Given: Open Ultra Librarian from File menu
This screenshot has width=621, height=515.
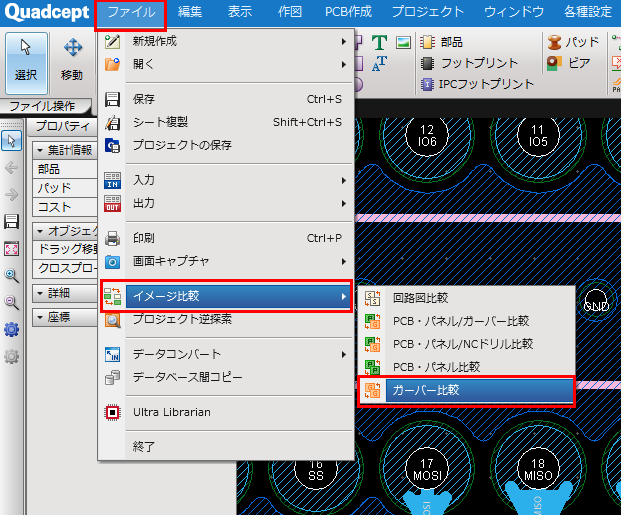Looking at the screenshot, I should click(226, 412).
